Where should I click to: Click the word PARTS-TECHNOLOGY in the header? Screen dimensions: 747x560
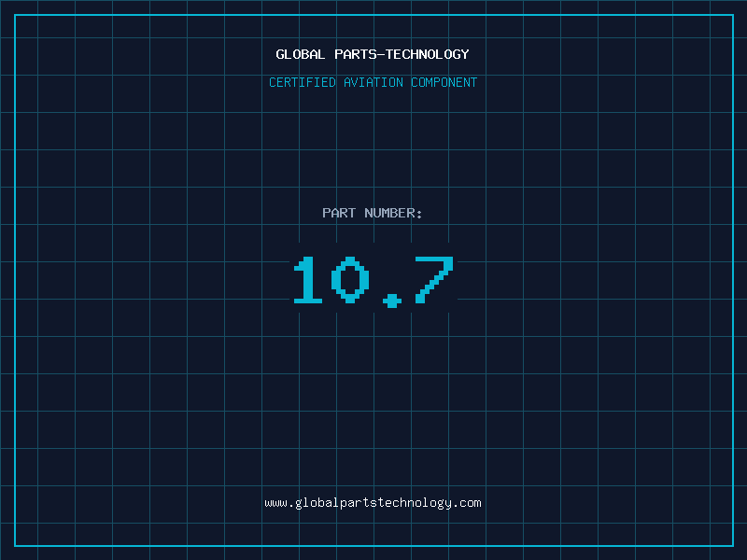coord(402,55)
